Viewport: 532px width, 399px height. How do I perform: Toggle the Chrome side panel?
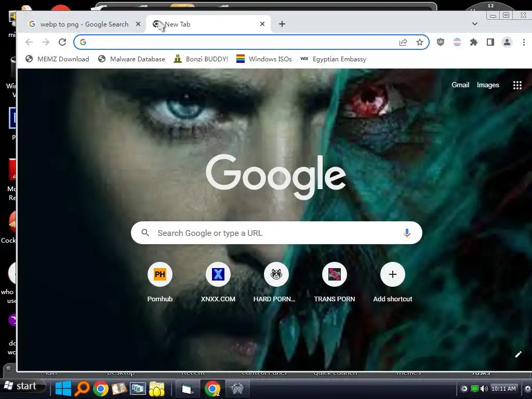490,42
